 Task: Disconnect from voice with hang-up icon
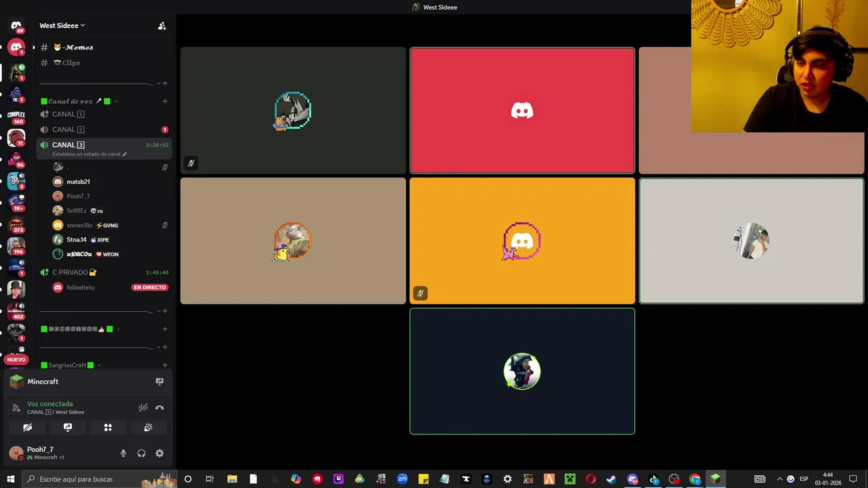click(159, 408)
